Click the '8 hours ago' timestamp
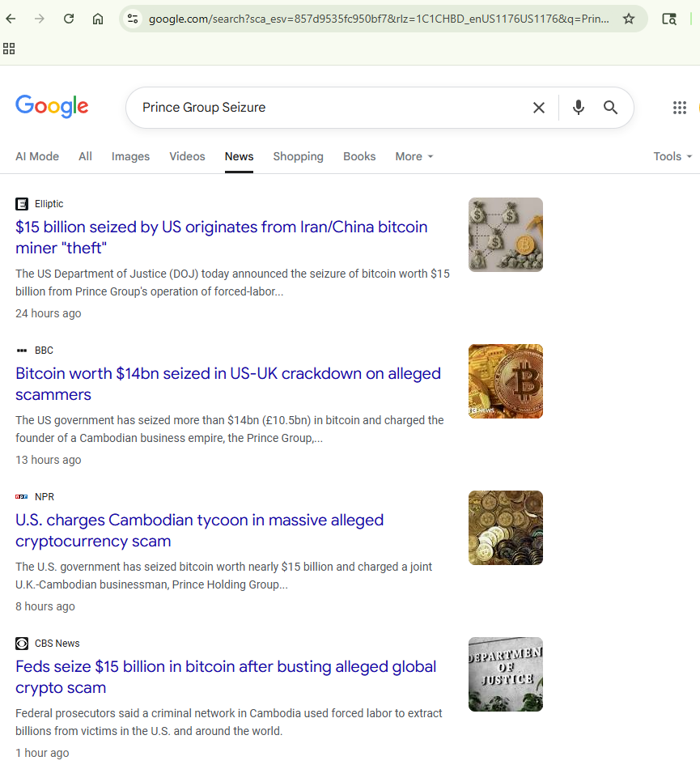Viewport: 700px width, 765px height. [45, 606]
